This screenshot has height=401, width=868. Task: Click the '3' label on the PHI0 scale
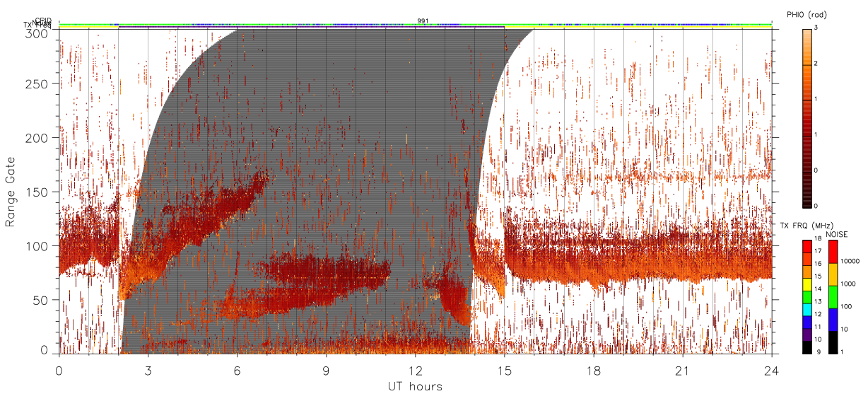click(816, 29)
